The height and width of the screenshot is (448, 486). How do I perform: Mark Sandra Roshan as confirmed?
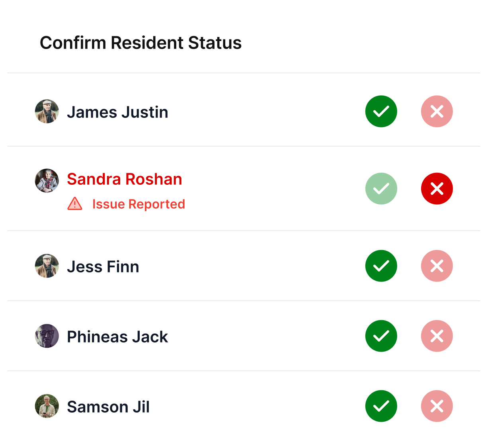[x=381, y=189]
